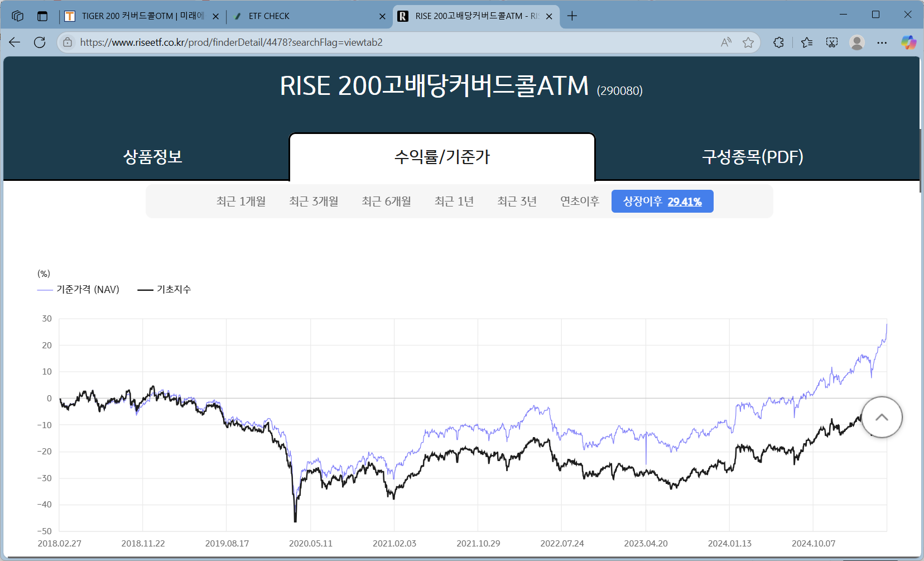This screenshot has width=924, height=561.
Task: Open the 수익률/기준가 tab
Action: (x=442, y=157)
